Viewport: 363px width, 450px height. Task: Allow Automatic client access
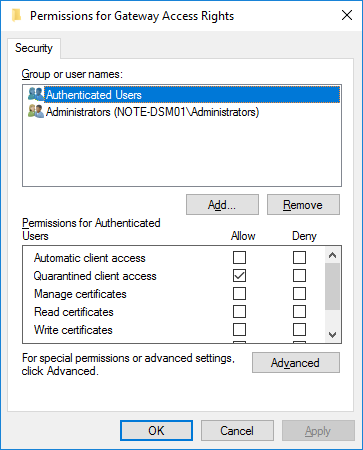click(x=239, y=258)
